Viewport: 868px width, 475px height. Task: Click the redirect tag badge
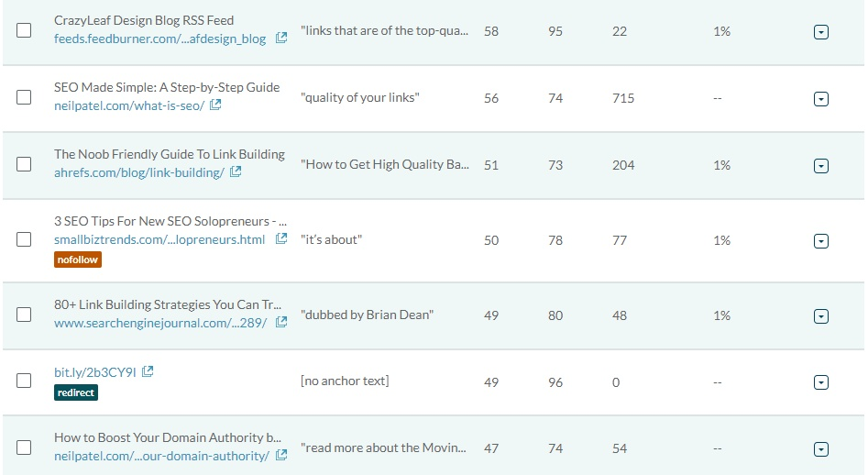coord(76,392)
